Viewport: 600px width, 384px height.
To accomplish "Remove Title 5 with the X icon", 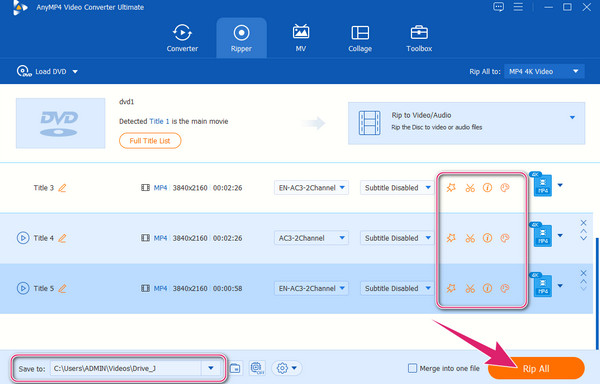I will pyautogui.click(x=583, y=273).
